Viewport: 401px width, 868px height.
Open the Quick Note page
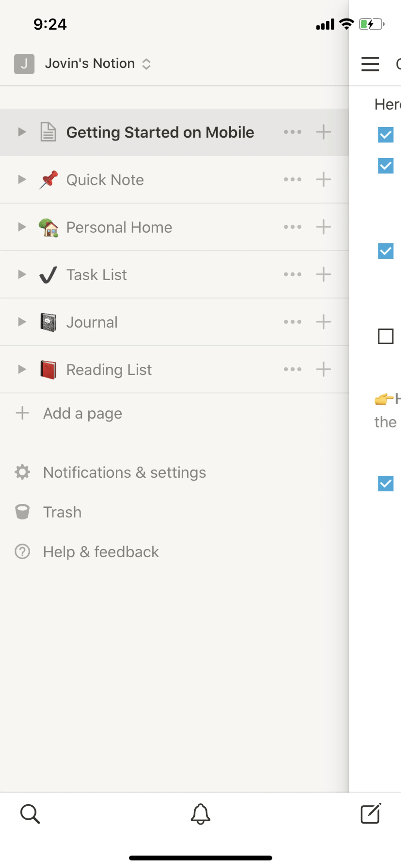(x=105, y=180)
